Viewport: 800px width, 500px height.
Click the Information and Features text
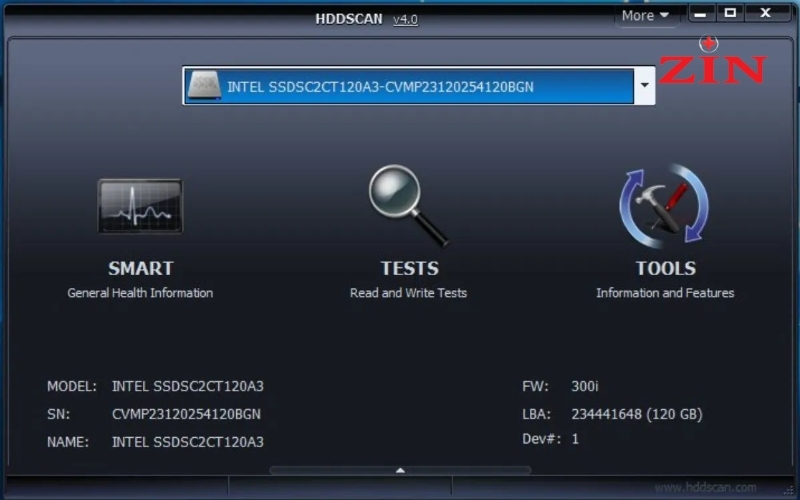pyautogui.click(x=665, y=293)
